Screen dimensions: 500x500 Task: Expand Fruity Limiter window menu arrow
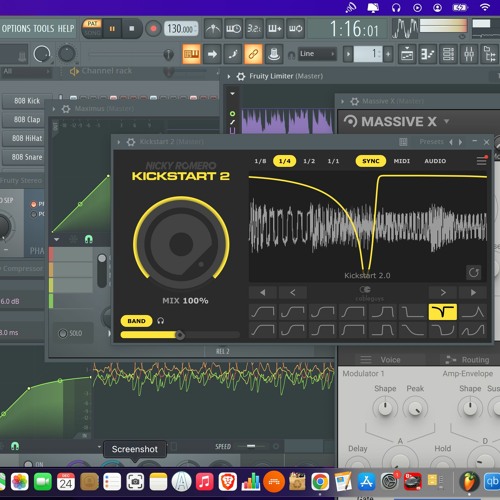[x=229, y=76]
